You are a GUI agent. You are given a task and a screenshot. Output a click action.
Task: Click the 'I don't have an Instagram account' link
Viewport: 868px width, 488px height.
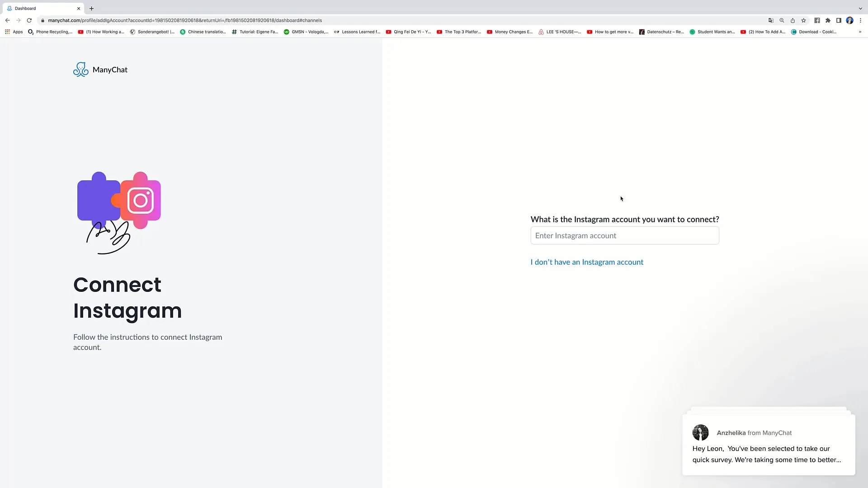587,262
